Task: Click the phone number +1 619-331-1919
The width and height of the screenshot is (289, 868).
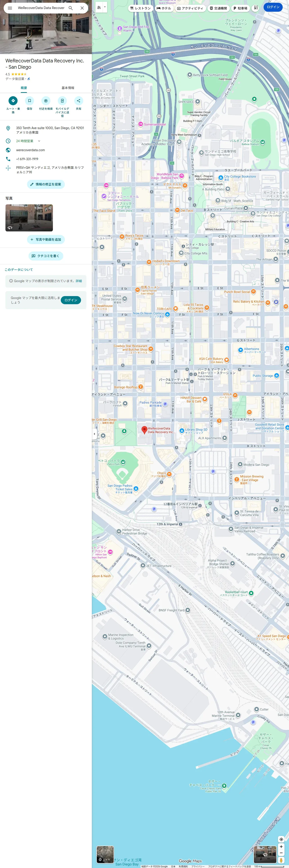Action: (x=46, y=159)
